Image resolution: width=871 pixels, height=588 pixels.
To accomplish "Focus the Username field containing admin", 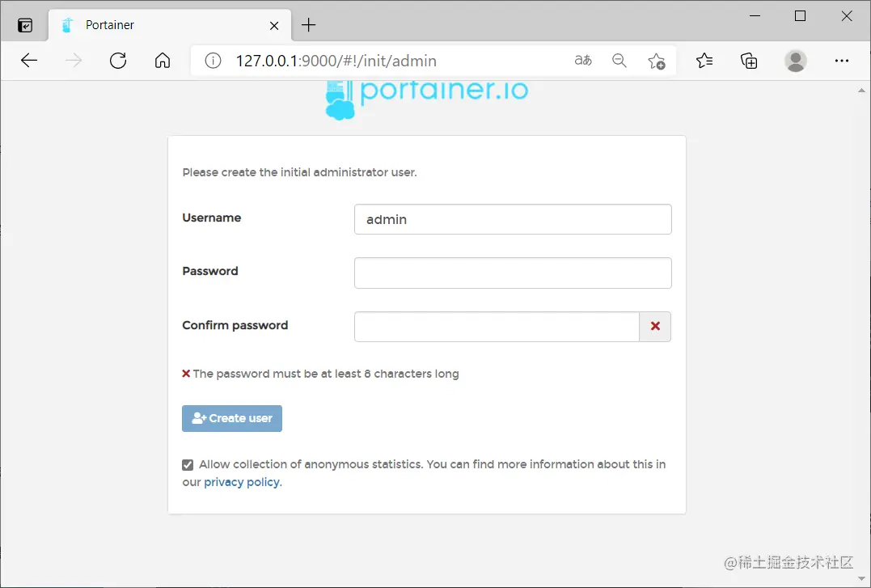I will (513, 219).
